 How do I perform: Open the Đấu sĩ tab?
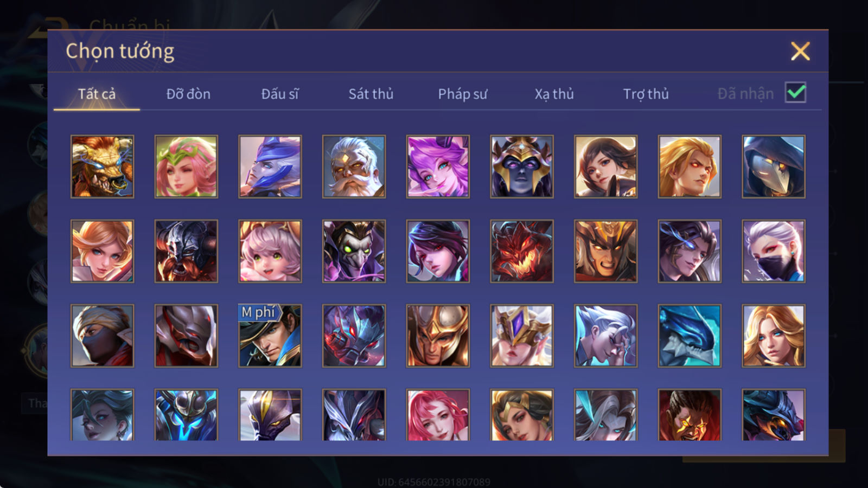280,94
